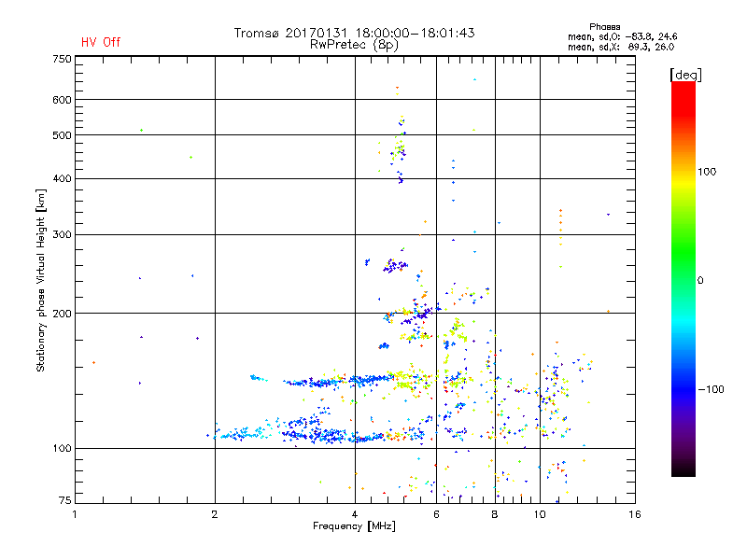747x560 pixels.
Task: Click the x-axis label '16'
Action: click(635, 514)
